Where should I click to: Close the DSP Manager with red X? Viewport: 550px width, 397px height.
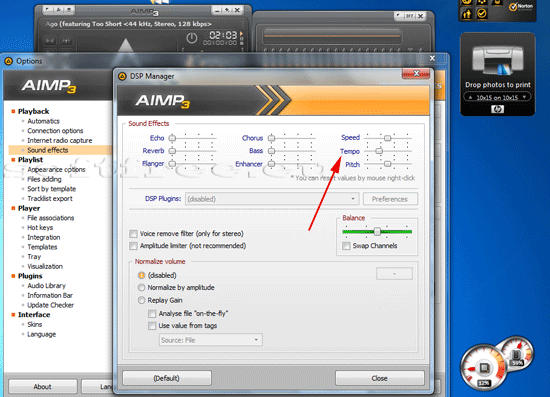pos(416,74)
